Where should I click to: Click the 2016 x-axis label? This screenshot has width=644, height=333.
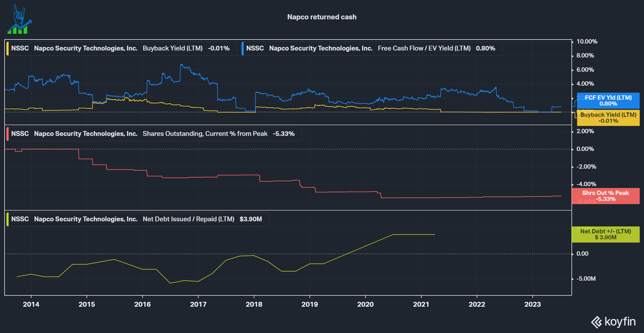click(x=142, y=304)
